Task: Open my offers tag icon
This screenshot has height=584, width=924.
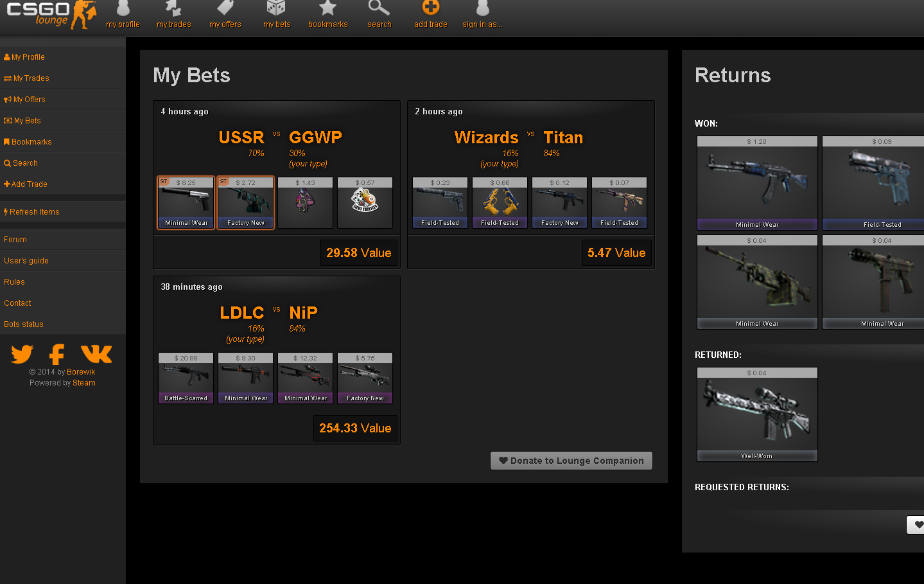Action: (x=225, y=8)
